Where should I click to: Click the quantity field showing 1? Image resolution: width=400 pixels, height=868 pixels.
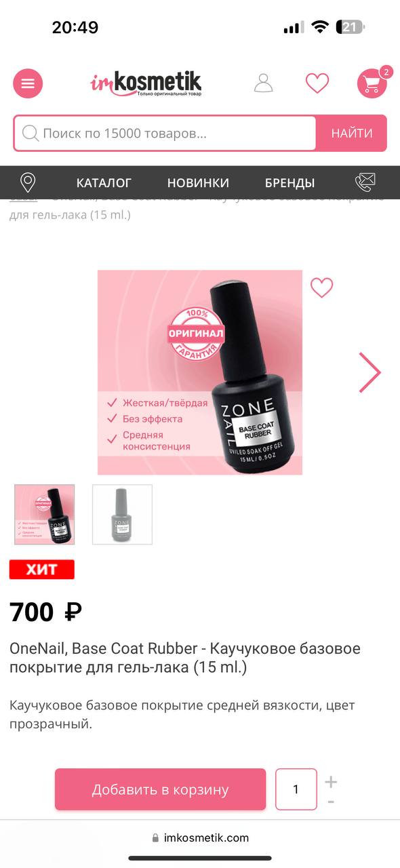tap(296, 789)
